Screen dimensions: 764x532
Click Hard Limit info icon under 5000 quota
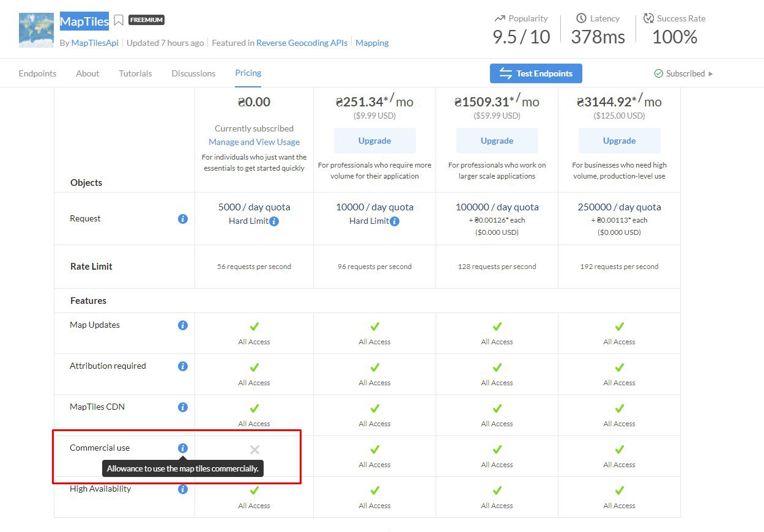point(274,221)
